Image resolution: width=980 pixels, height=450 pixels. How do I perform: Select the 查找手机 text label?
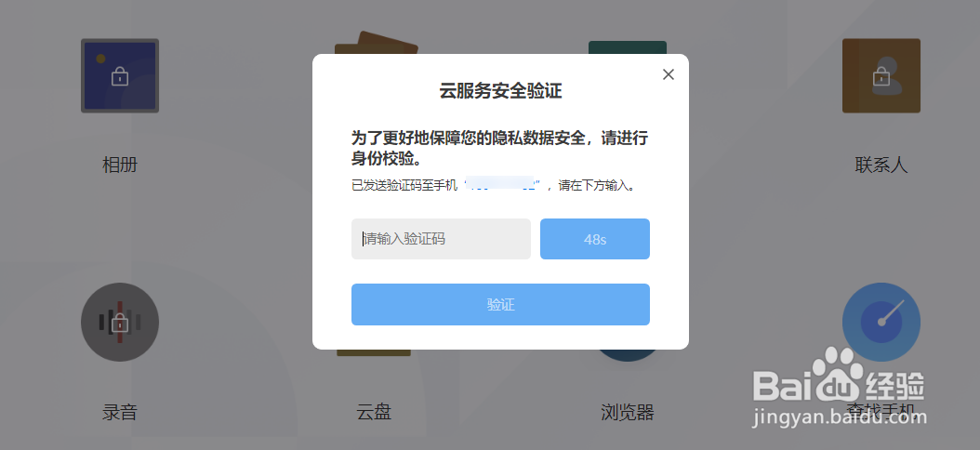tap(881, 412)
